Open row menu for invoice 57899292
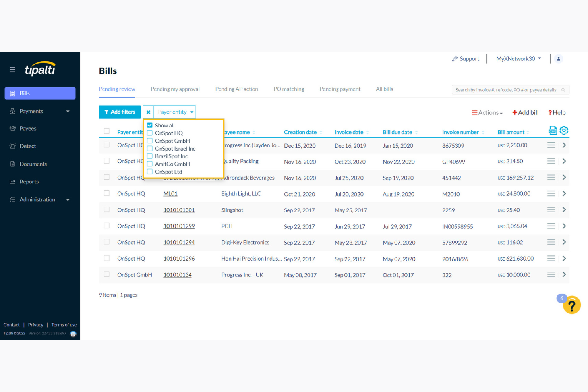The image size is (588, 392). click(551, 242)
